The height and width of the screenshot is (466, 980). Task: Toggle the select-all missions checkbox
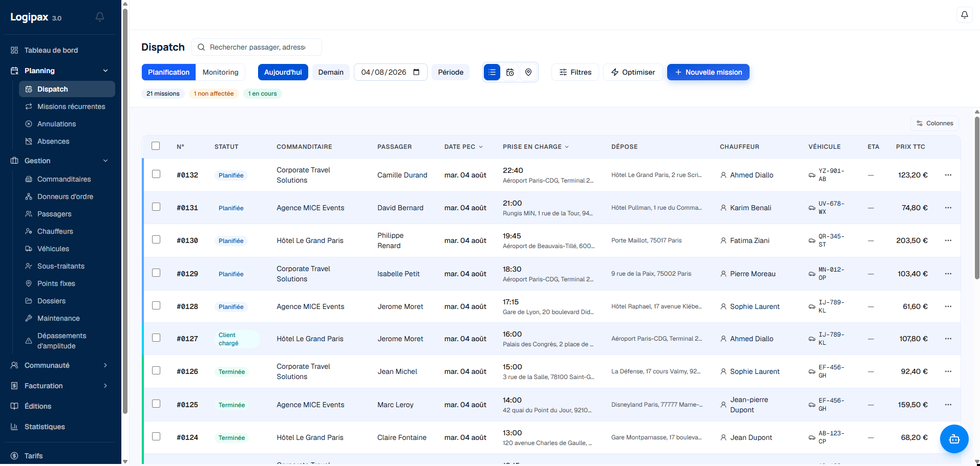[x=156, y=146]
